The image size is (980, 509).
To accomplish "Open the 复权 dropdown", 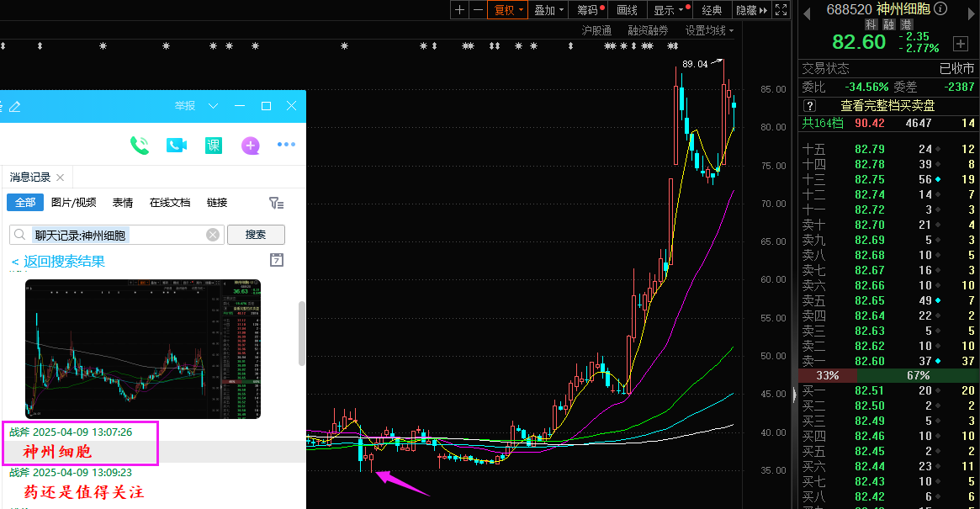I will (x=508, y=9).
